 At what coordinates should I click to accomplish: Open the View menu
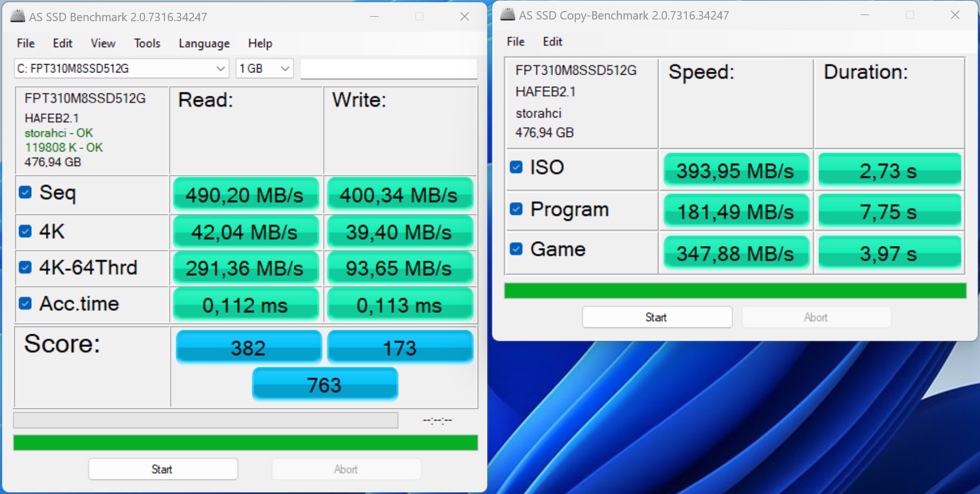tap(103, 43)
